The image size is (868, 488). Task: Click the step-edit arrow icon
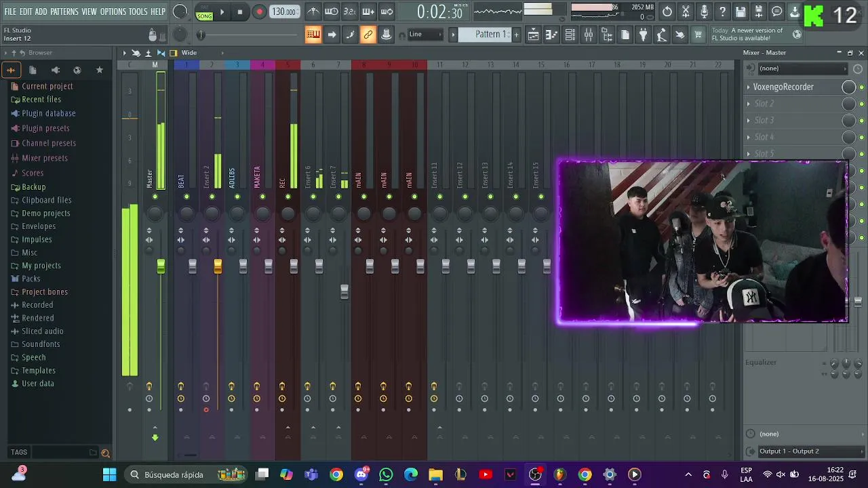click(x=332, y=35)
